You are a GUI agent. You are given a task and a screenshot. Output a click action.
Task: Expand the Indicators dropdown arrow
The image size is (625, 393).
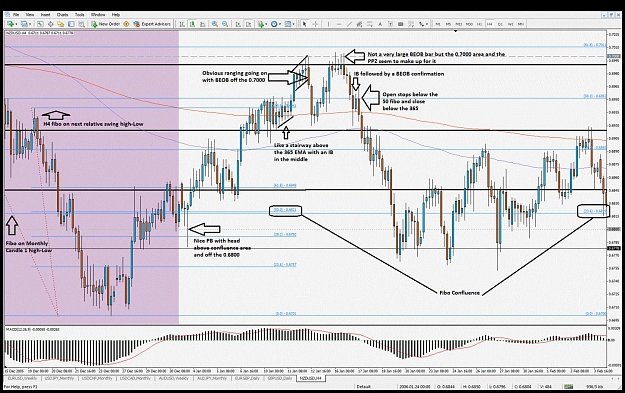pos(266,24)
